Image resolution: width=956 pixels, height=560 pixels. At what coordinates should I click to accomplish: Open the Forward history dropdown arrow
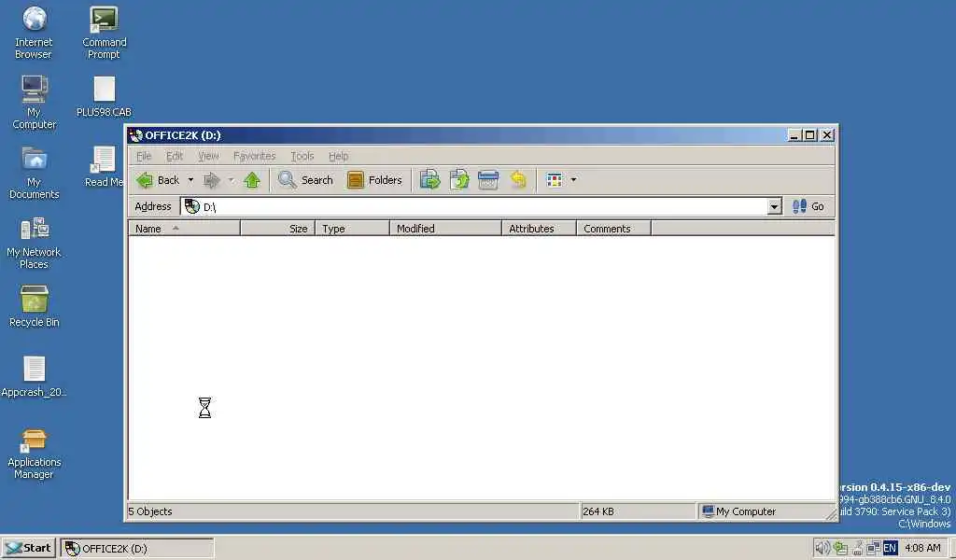[232, 180]
